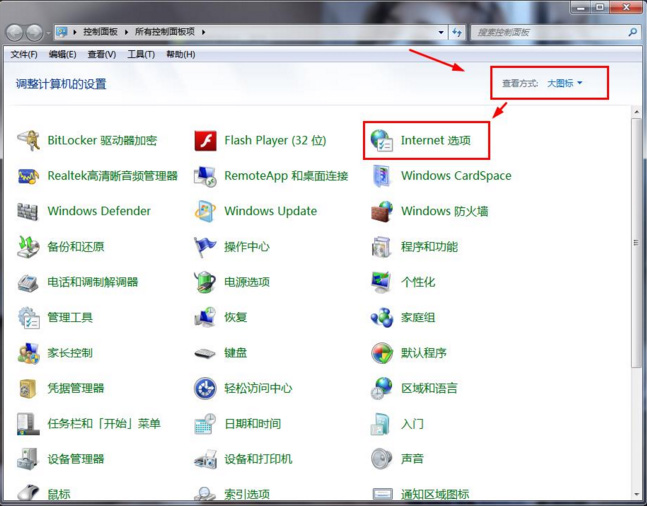Open the 查看方式 大图标 dropdown
The width and height of the screenshot is (647, 507).
pos(564,83)
